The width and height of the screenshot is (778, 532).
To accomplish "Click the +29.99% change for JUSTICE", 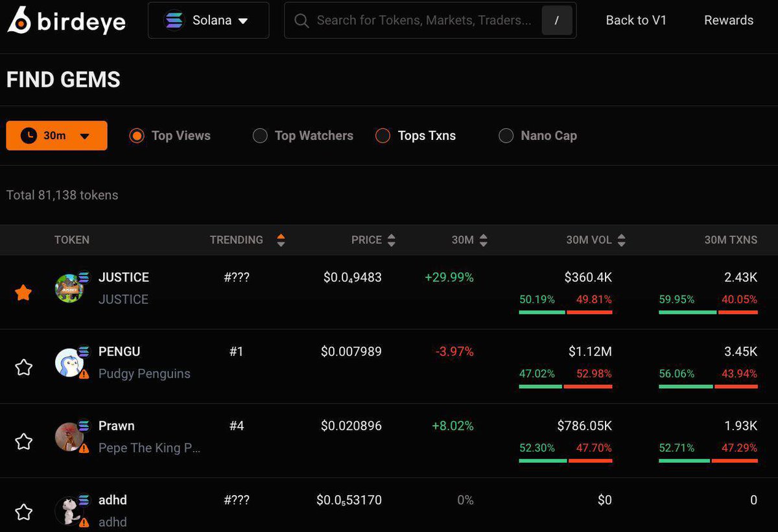I will 449,277.
